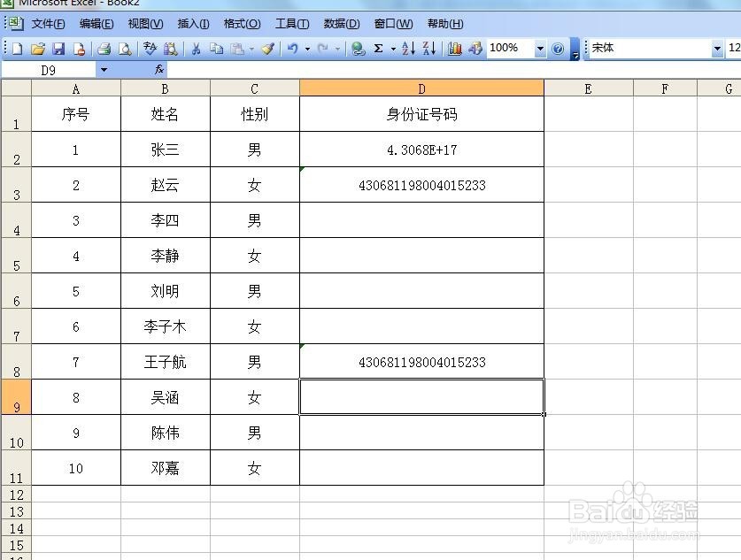Viewport: 741px width, 560px height.
Task: Click the Research binoculars icon
Action: tap(171, 49)
